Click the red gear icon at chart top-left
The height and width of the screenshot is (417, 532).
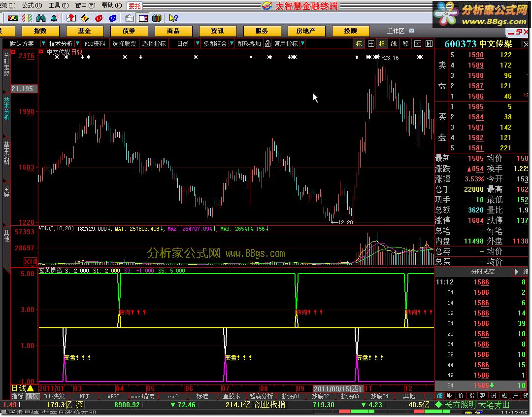click(x=13, y=52)
